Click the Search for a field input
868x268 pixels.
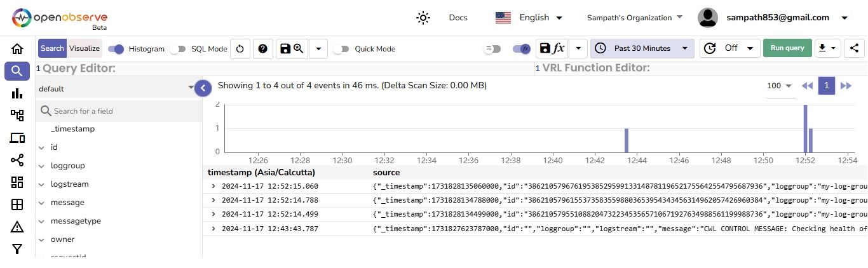point(121,111)
